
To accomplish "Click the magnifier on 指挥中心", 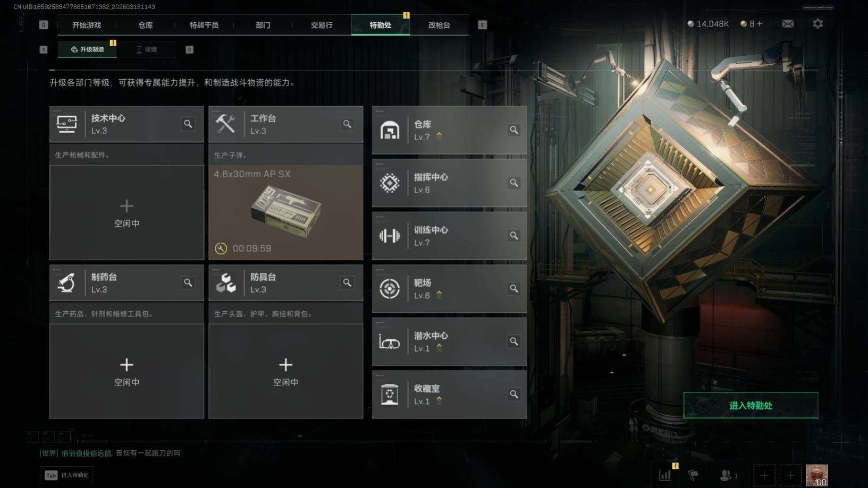I will pos(514,183).
